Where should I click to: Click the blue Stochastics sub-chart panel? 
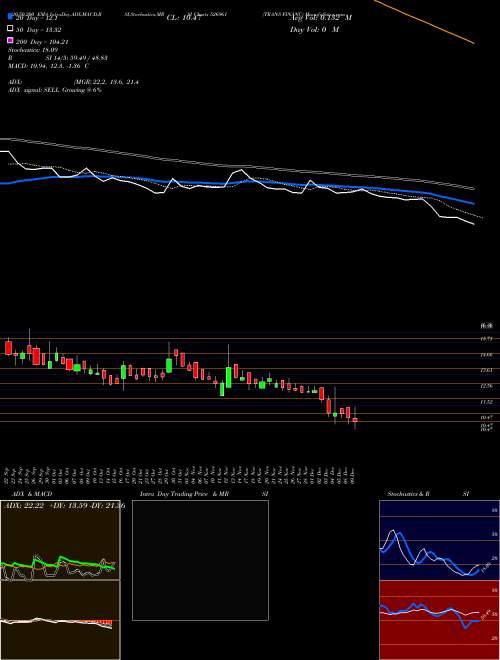click(439, 540)
